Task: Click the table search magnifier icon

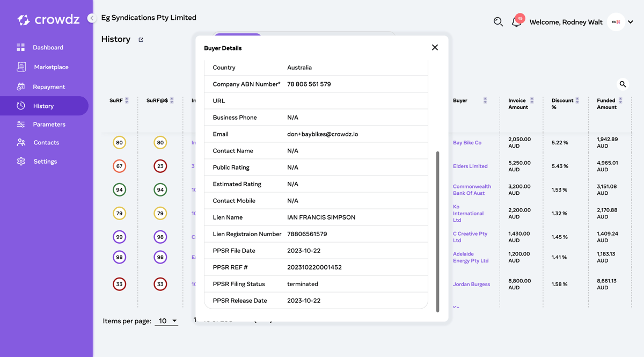Action: [623, 84]
